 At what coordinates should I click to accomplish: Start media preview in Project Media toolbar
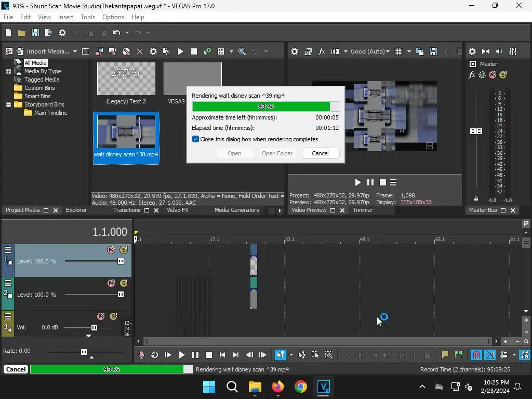[180, 51]
